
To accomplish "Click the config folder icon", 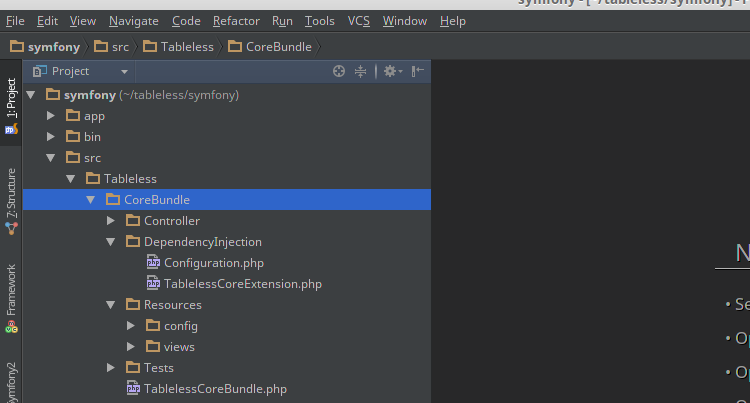I will pyautogui.click(x=153, y=326).
